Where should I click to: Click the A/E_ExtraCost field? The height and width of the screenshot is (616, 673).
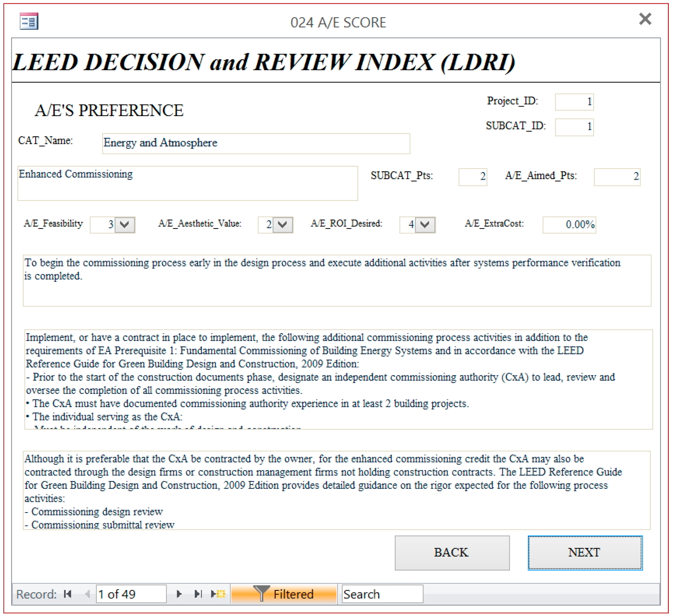point(569,225)
